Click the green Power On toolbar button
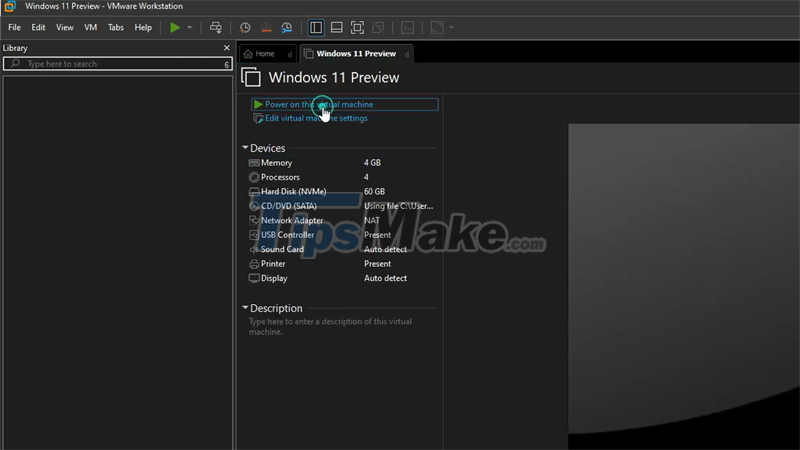Viewport: 800px width, 450px height. coord(174,28)
